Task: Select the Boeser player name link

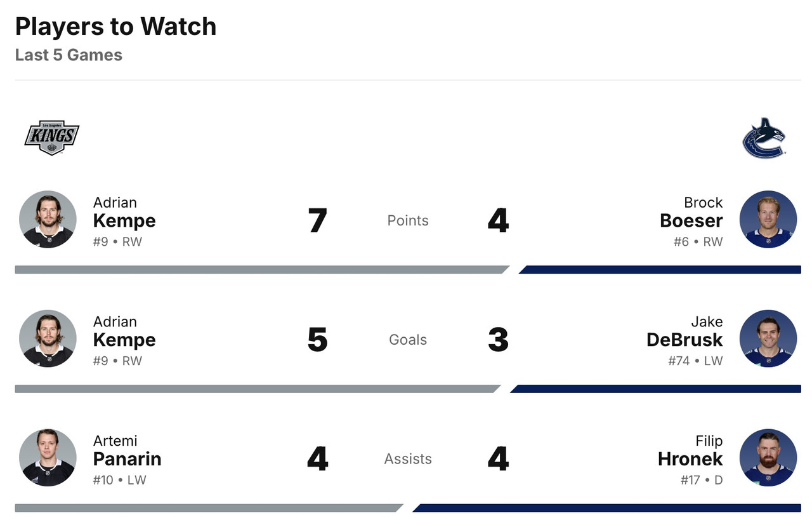Action: click(x=691, y=220)
